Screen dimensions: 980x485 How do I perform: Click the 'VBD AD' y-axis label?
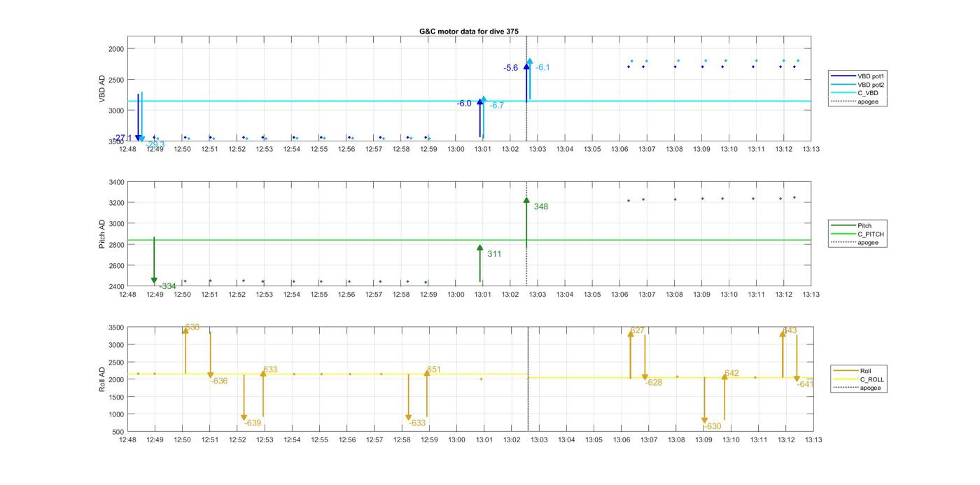click(102, 89)
